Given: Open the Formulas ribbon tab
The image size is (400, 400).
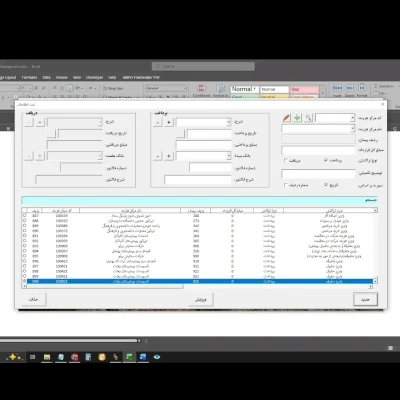Looking at the screenshot, I should coord(29,77).
